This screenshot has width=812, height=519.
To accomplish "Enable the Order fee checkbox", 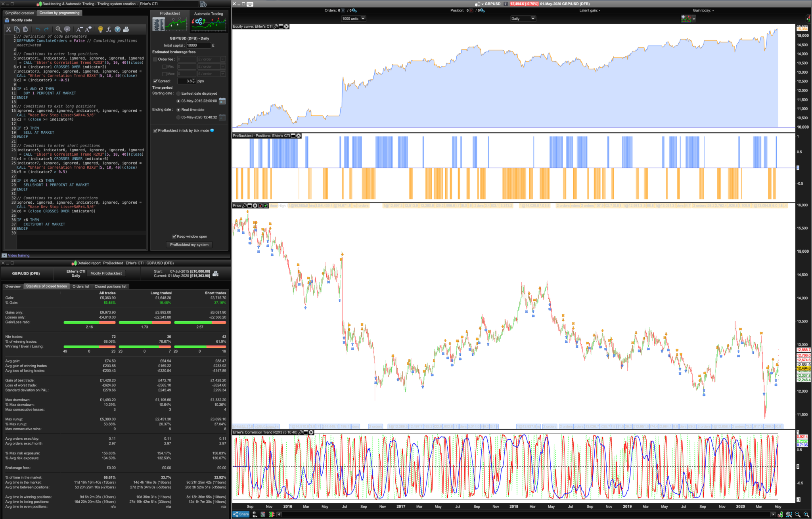I will [155, 59].
